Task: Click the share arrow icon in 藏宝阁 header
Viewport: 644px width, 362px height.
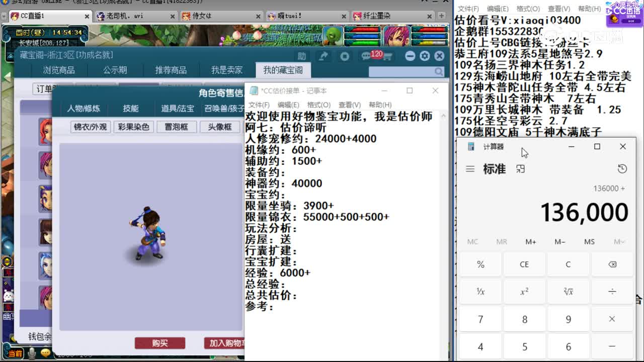Action: tap(324, 56)
